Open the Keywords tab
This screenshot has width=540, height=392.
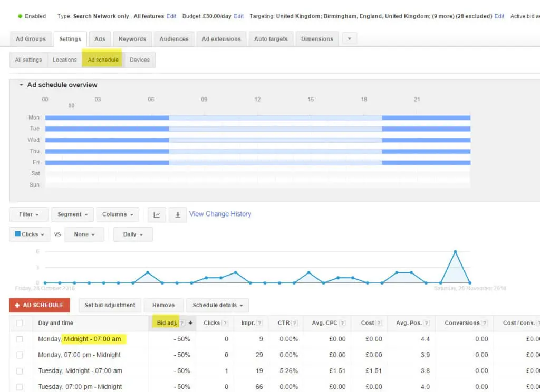point(132,39)
